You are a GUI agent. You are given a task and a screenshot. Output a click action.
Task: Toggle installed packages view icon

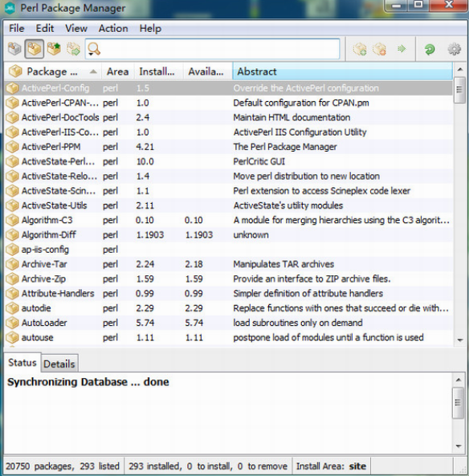34,49
